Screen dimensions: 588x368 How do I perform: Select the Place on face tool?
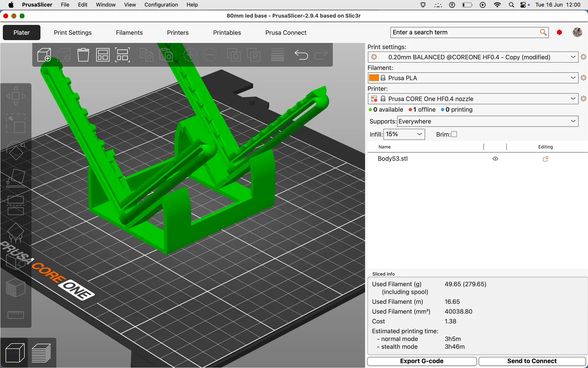pyautogui.click(x=16, y=178)
